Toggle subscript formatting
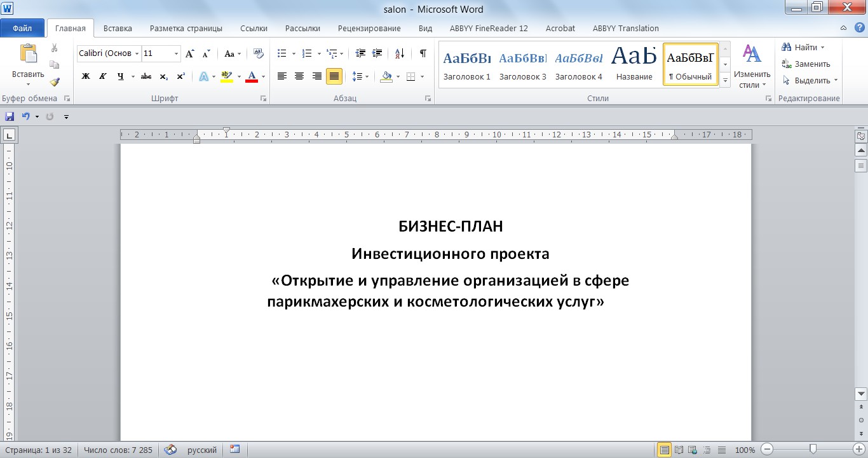 tap(164, 76)
